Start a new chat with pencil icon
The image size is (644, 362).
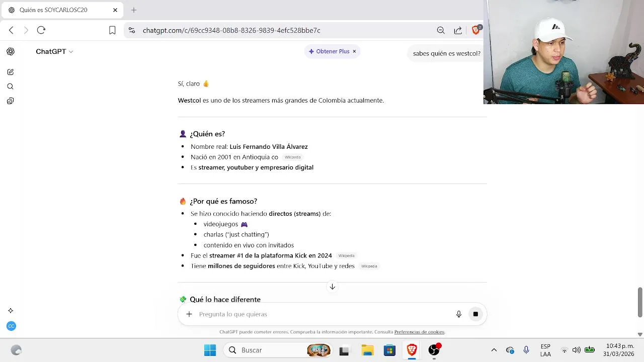click(11, 72)
